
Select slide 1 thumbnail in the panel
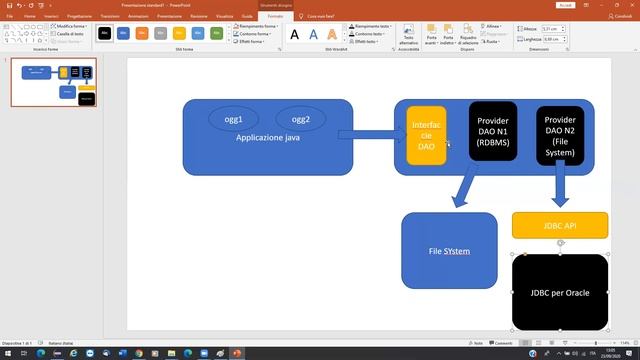[x=54, y=82]
